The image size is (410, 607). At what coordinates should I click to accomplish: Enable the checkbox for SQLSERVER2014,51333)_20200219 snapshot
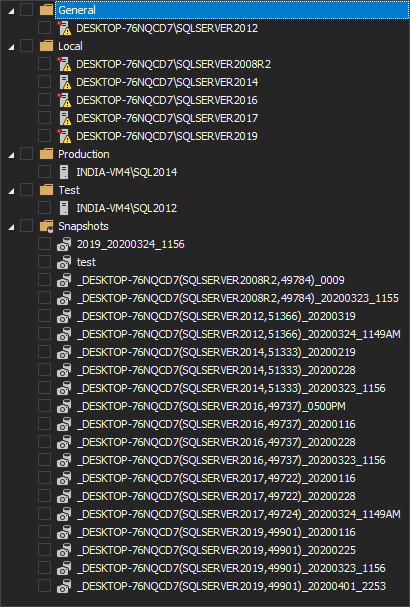[x=45, y=352]
